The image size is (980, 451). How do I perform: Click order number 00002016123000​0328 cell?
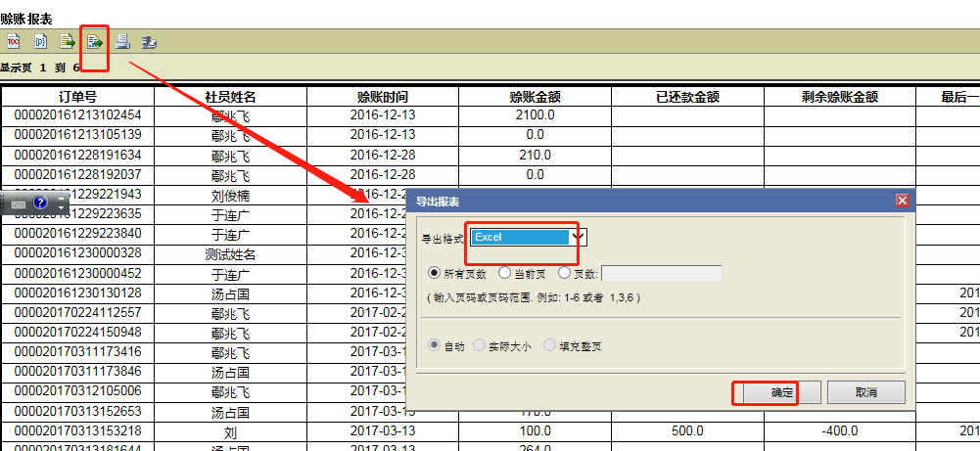tap(77, 253)
